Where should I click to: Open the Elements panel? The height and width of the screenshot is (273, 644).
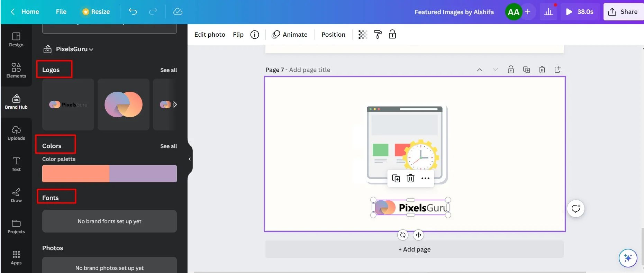[x=16, y=71]
